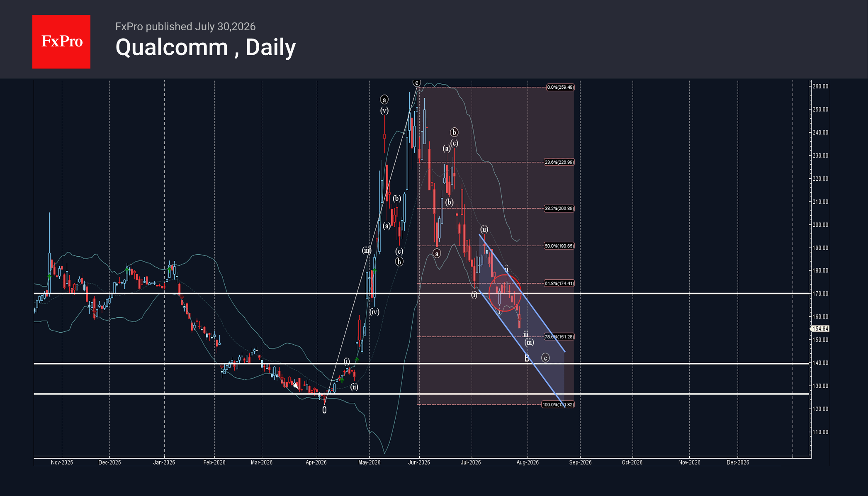Viewport: 868px width, 496px height.
Task: Click the 250.00 price axis label
Action: (820, 109)
